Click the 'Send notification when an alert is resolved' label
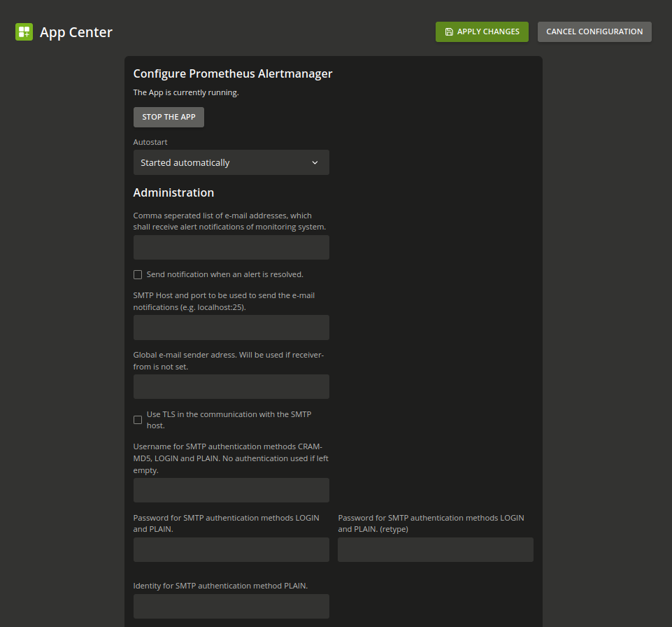The image size is (672, 627). [x=225, y=274]
